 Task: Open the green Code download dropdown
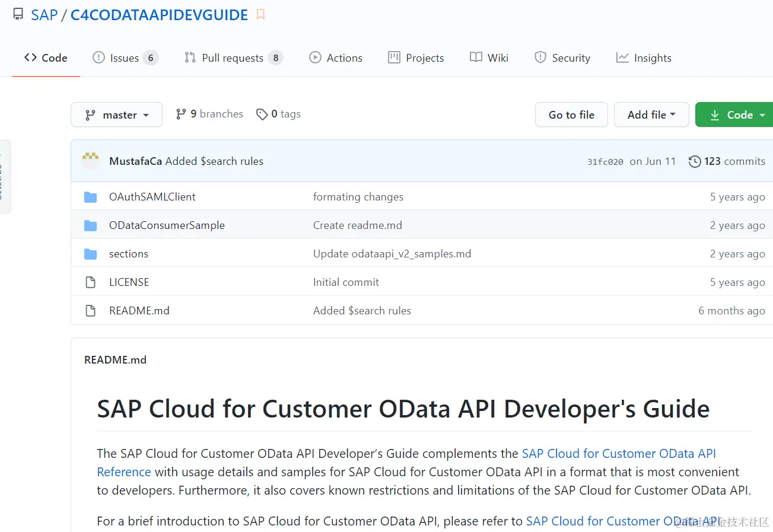click(x=734, y=114)
